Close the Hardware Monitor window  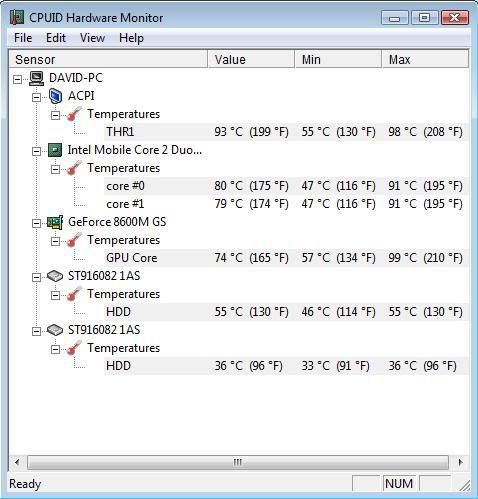(x=455, y=18)
